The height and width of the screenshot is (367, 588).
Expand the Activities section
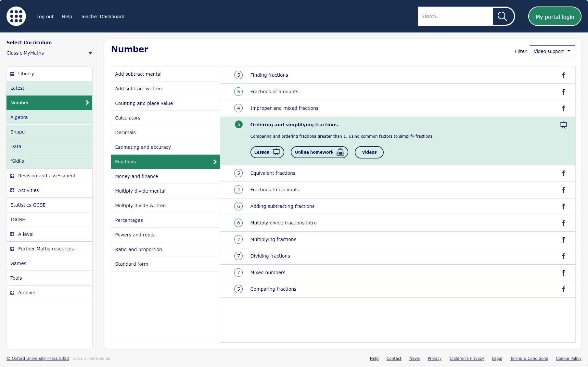click(x=12, y=190)
